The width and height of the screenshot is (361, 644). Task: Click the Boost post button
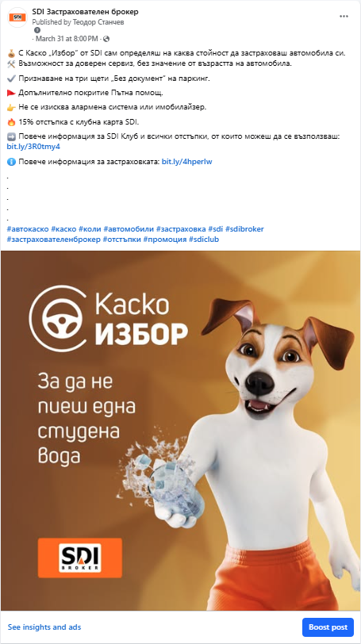[328, 627]
